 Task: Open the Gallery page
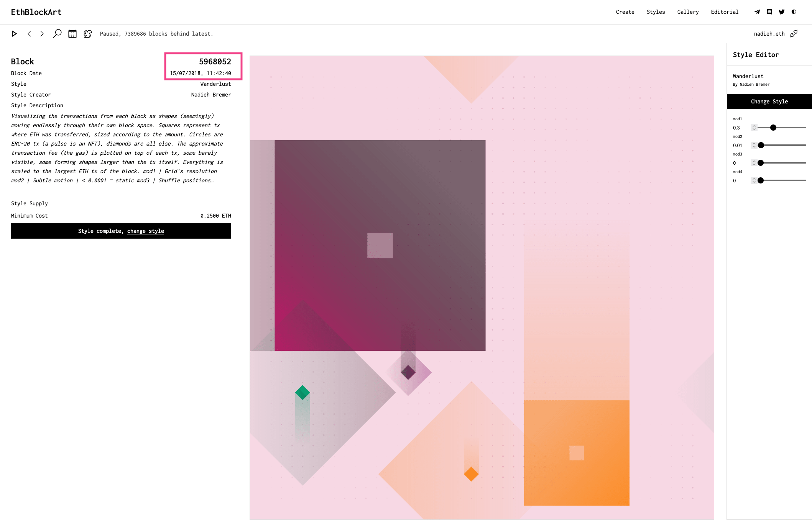tap(688, 12)
